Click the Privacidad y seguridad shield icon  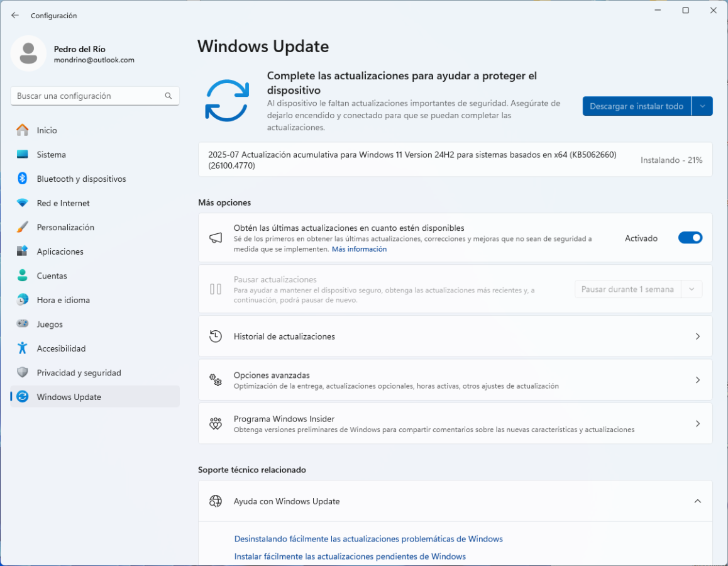tap(22, 372)
